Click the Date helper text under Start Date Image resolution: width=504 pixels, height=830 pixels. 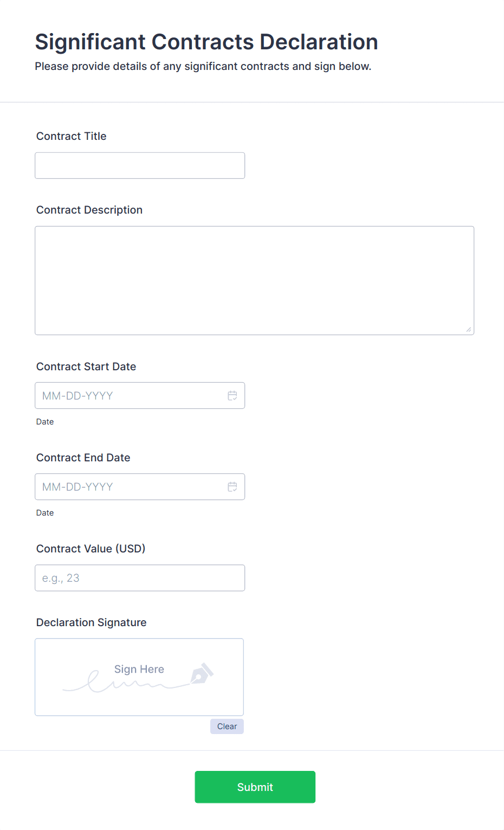[45, 421]
